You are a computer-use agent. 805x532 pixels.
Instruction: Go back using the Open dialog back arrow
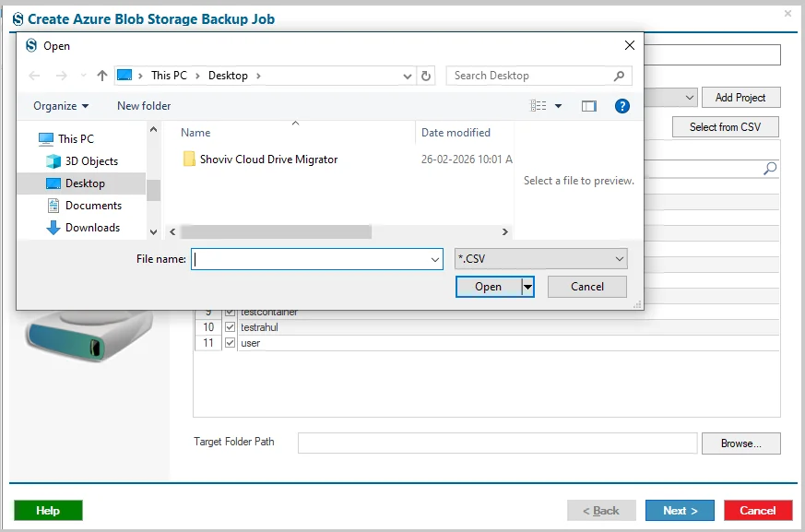point(34,76)
